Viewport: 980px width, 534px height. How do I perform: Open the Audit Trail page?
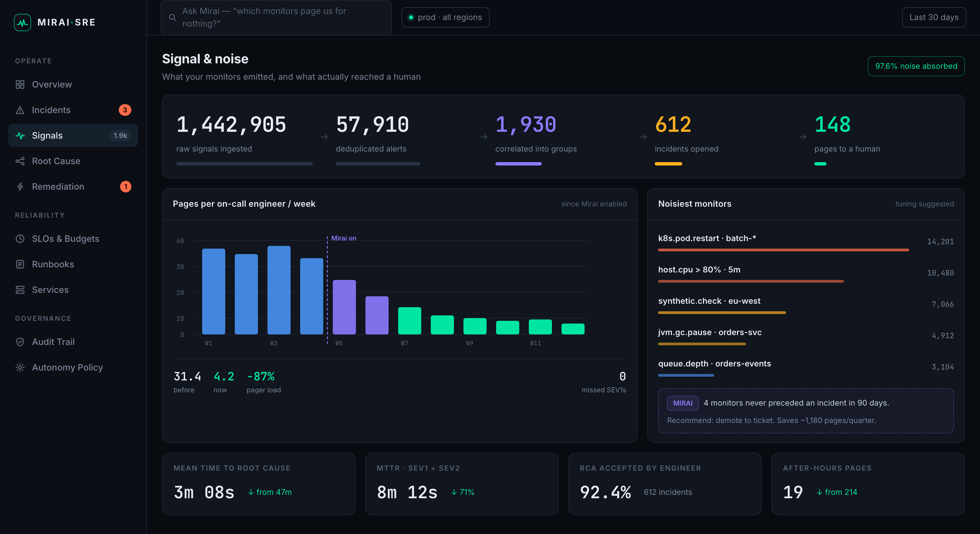tap(73, 342)
